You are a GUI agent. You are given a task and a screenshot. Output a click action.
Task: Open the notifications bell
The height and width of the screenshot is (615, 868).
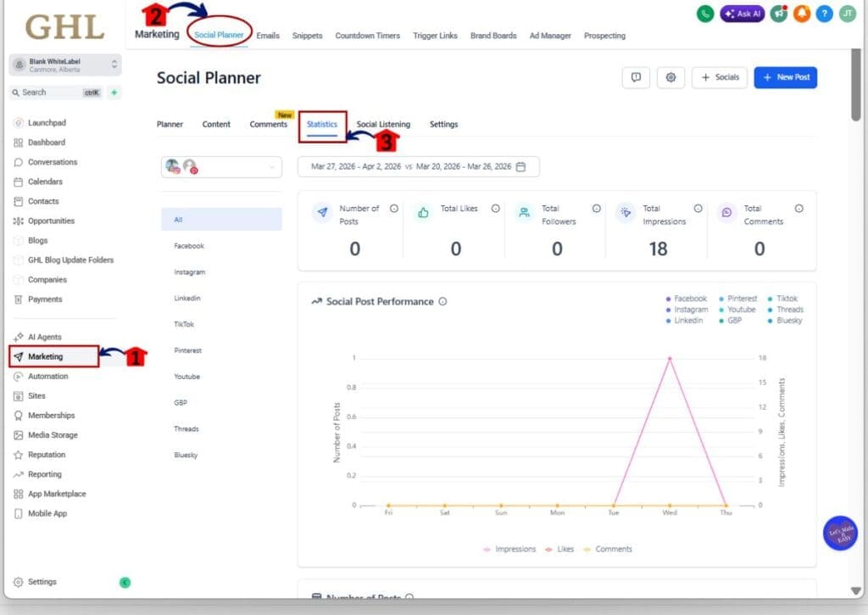tap(800, 14)
